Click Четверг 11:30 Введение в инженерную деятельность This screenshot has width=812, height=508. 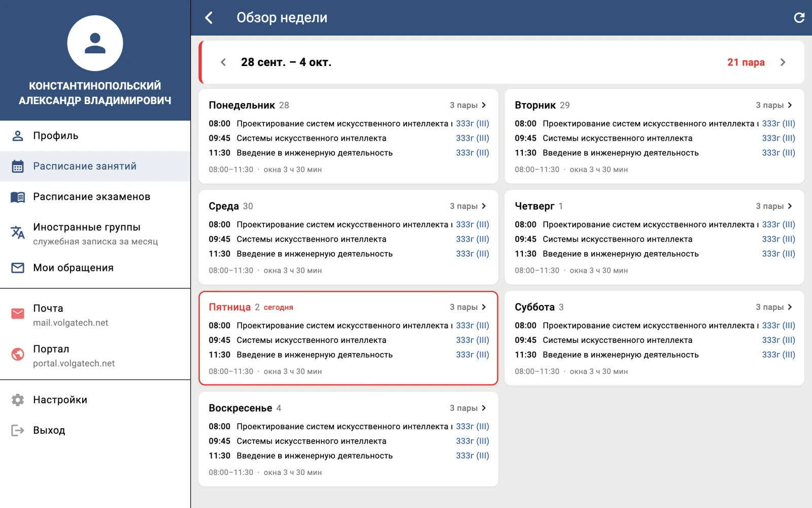click(x=621, y=254)
